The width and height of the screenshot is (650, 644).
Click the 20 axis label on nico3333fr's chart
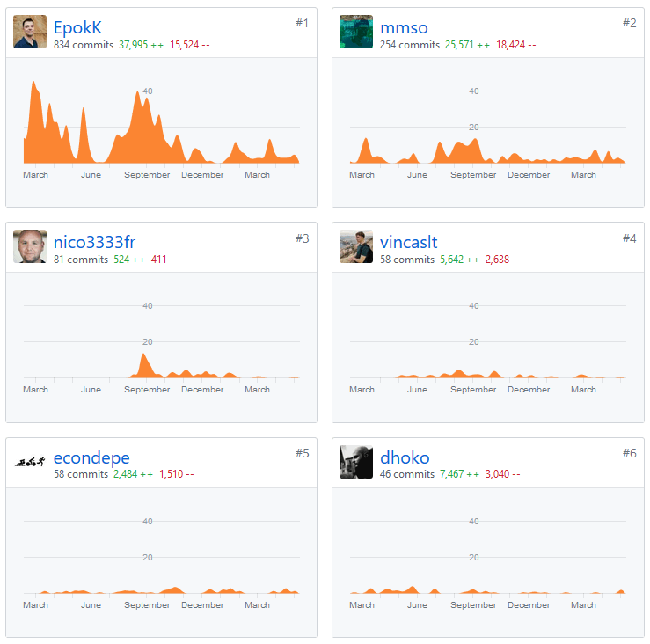pos(148,342)
